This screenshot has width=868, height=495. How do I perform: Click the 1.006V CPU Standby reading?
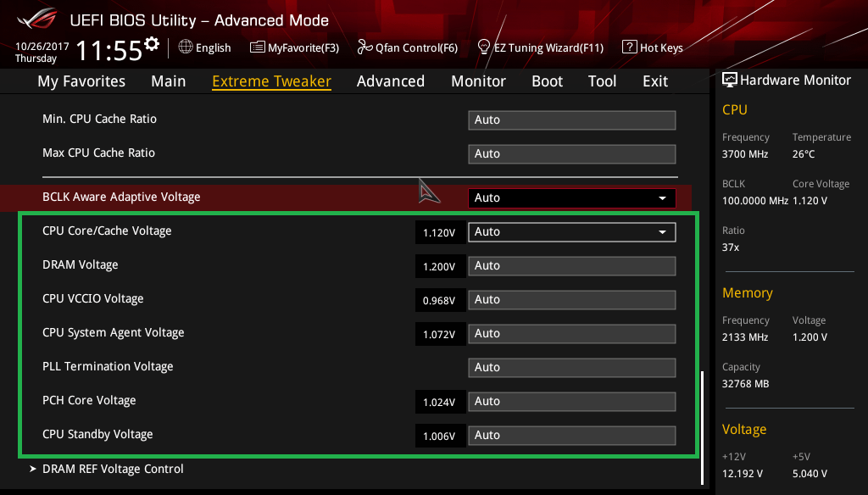pyautogui.click(x=440, y=436)
